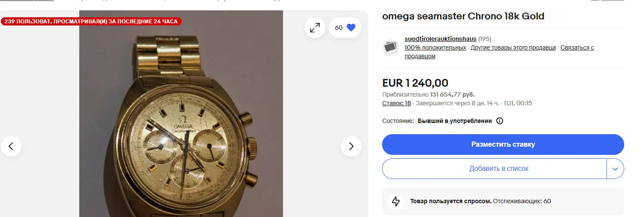This screenshot has width=644, height=217.
Task: Click the EUR 1 240,00 price
Action: pyautogui.click(x=415, y=83)
